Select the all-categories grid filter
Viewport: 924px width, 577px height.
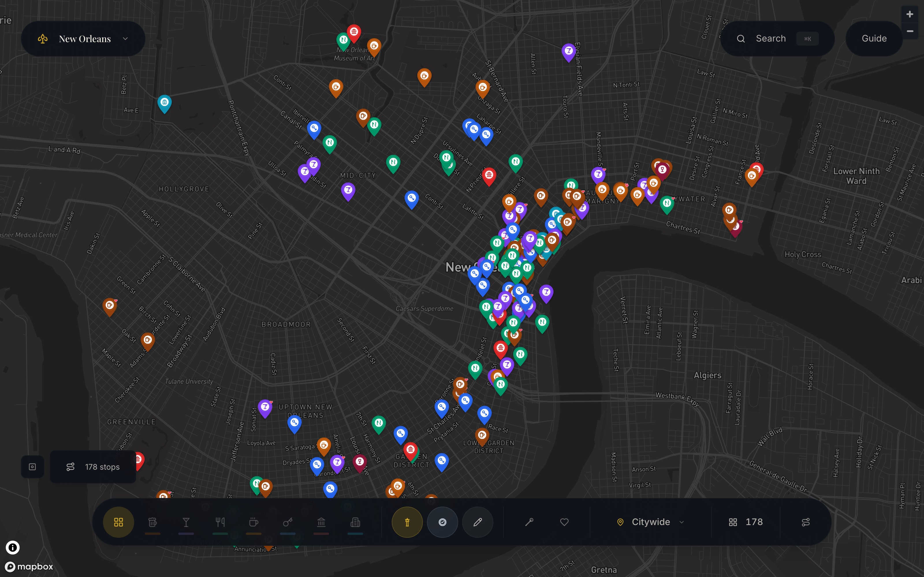tap(118, 522)
